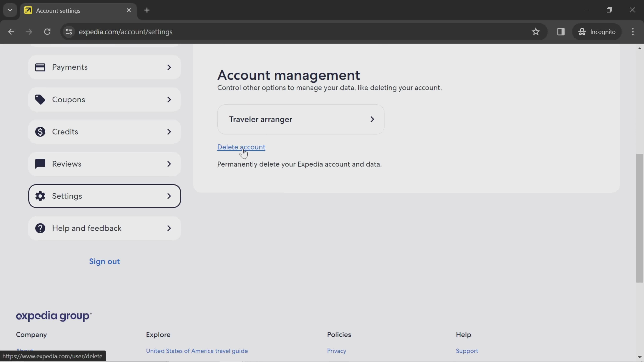Minimize the browser window
The image size is (644, 362).
(x=586, y=10)
